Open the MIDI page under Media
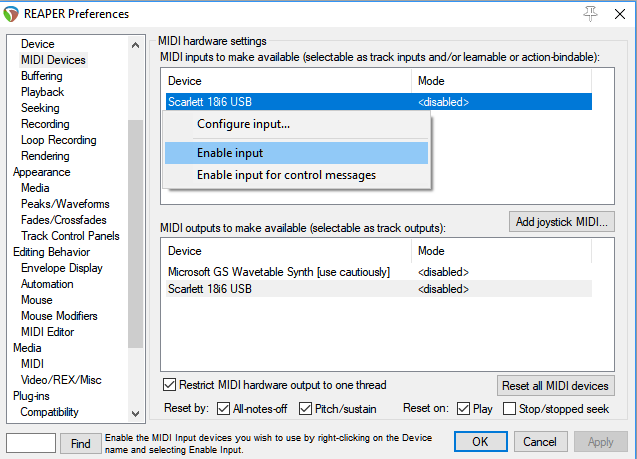The image size is (637, 459). [32, 364]
